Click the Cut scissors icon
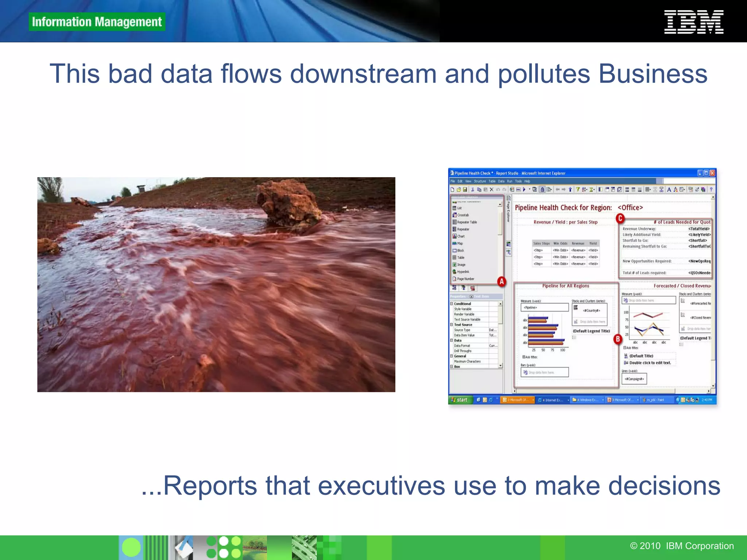Viewport: 747px width, 560px height. [x=473, y=189]
